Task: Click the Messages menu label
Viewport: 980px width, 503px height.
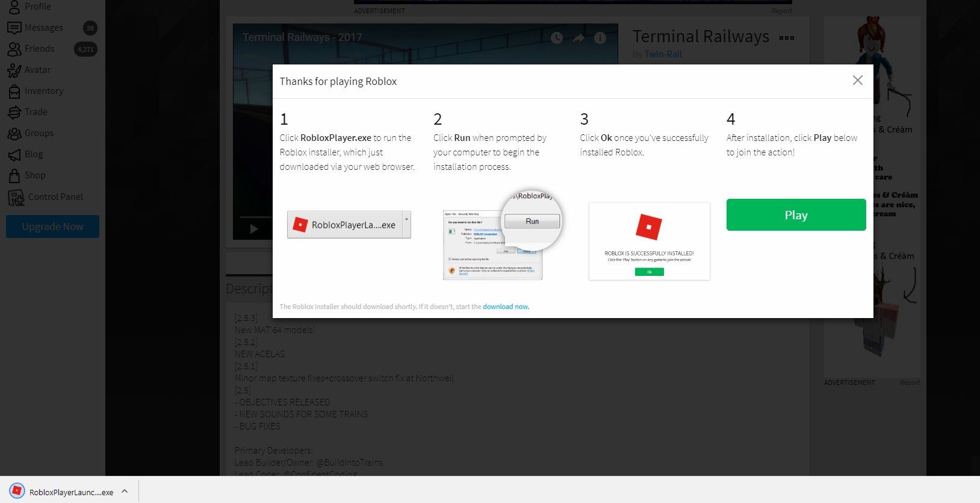Action: pyautogui.click(x=43, y=28)
